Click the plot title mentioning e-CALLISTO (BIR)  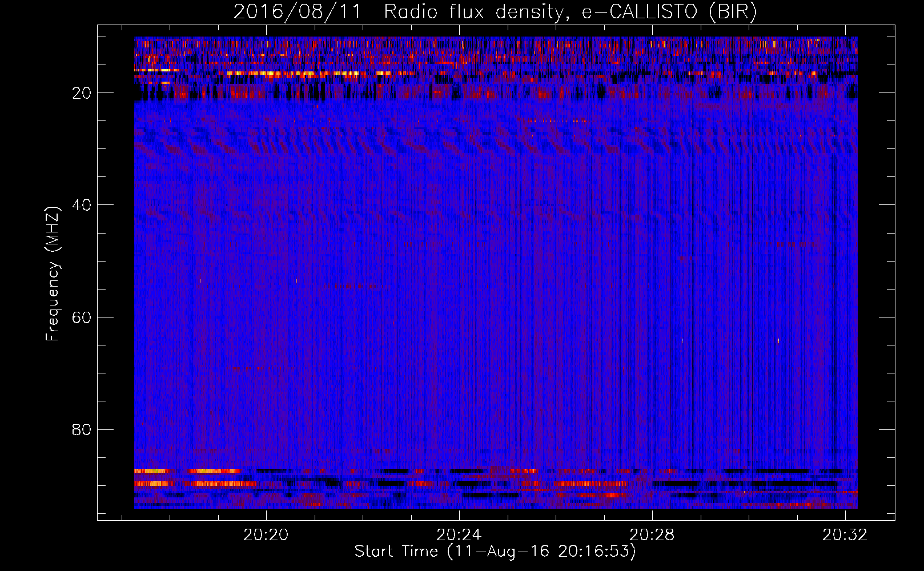(x=495, y=11)
